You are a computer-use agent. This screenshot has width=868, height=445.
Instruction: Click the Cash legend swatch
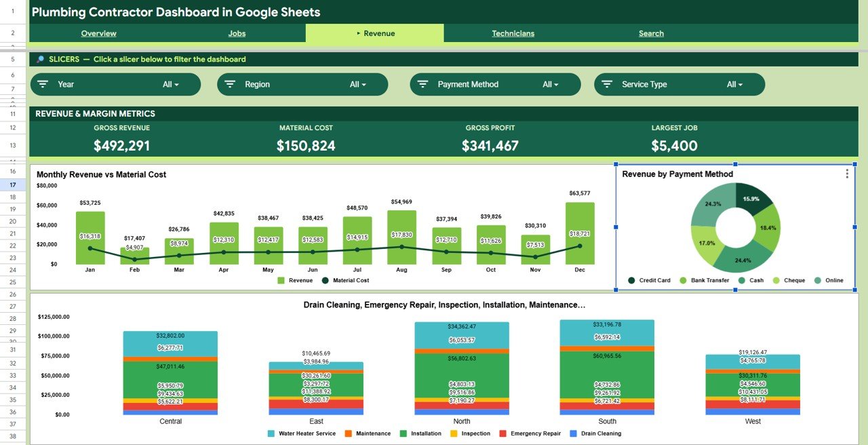(x=742, y=280)
